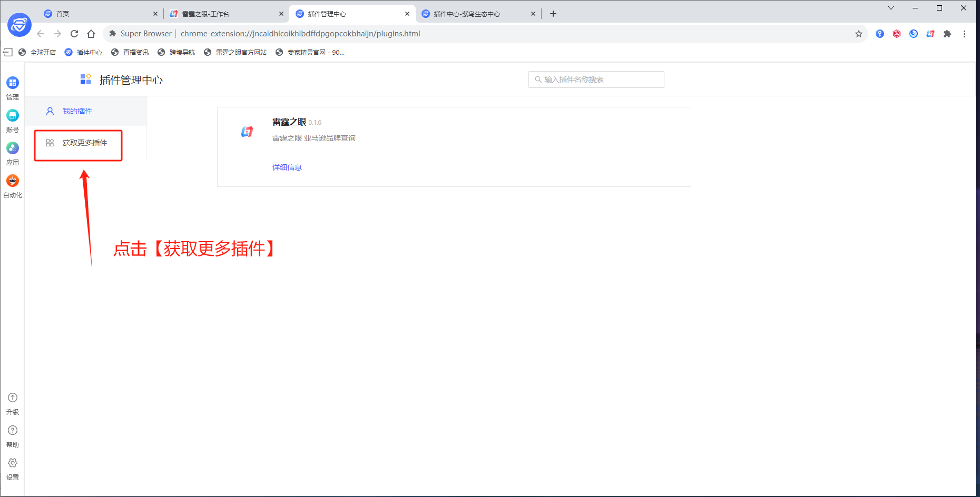Open the 应用 sidebar icon
Screen dimensions: 980x497
13,148
